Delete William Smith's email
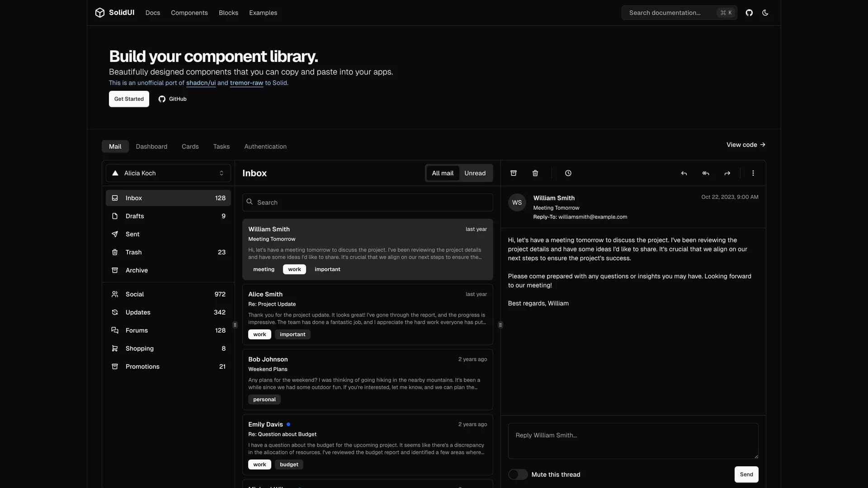Viewport: 868px width, 488px height. pyautogui.click(x=535, y=173)
